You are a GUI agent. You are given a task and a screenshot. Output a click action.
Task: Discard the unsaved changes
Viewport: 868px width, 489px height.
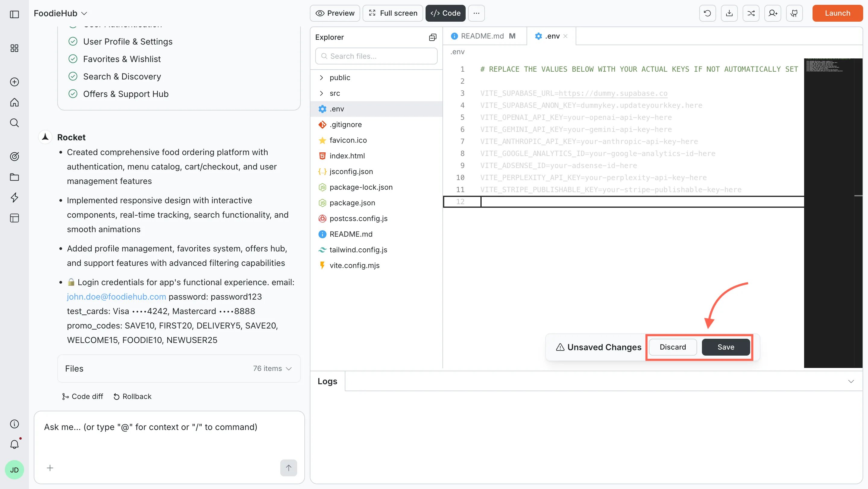click(x=673, y=347)
